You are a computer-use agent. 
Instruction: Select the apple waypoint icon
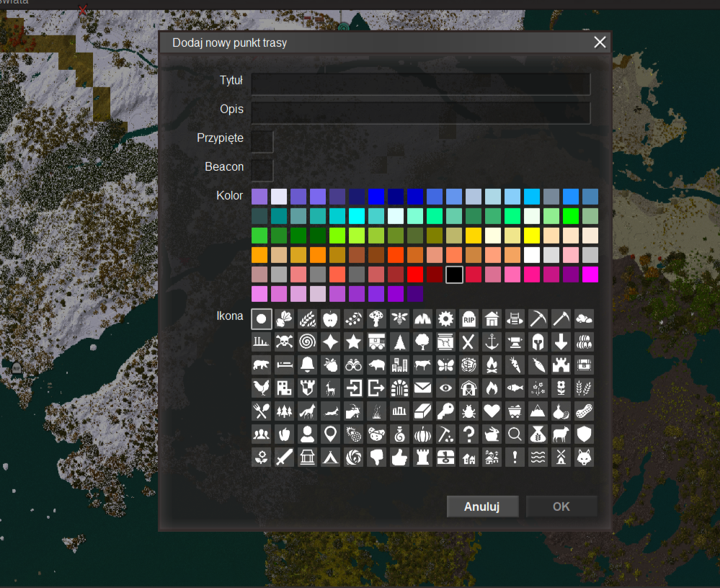click(330, 318)
